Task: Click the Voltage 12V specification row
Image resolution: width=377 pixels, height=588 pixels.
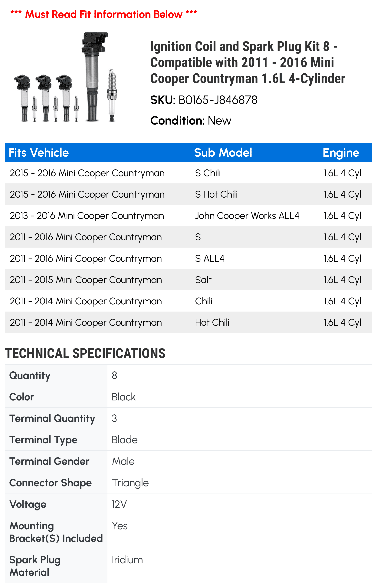Action: pos(188,504)
